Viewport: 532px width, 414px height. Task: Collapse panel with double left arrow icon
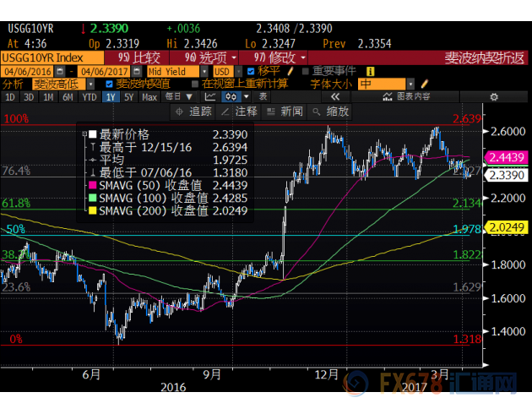[335, 97]
